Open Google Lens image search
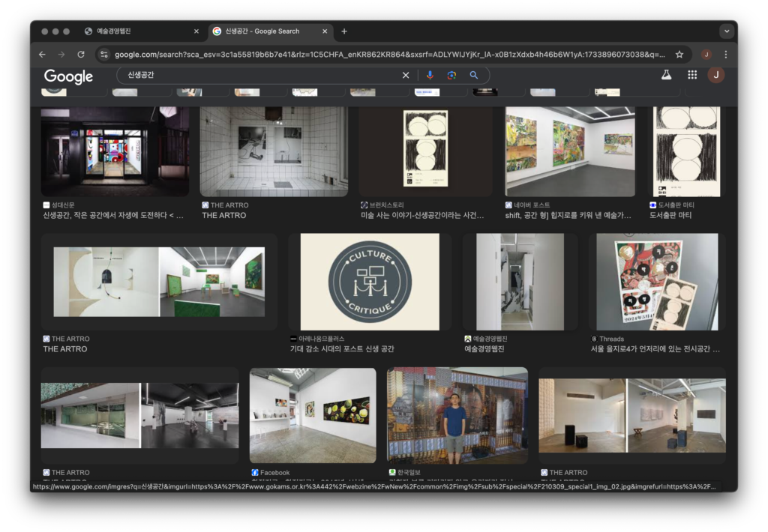This screenshot has height=532, width=768. pyautogui.click(x=451, y=75)
